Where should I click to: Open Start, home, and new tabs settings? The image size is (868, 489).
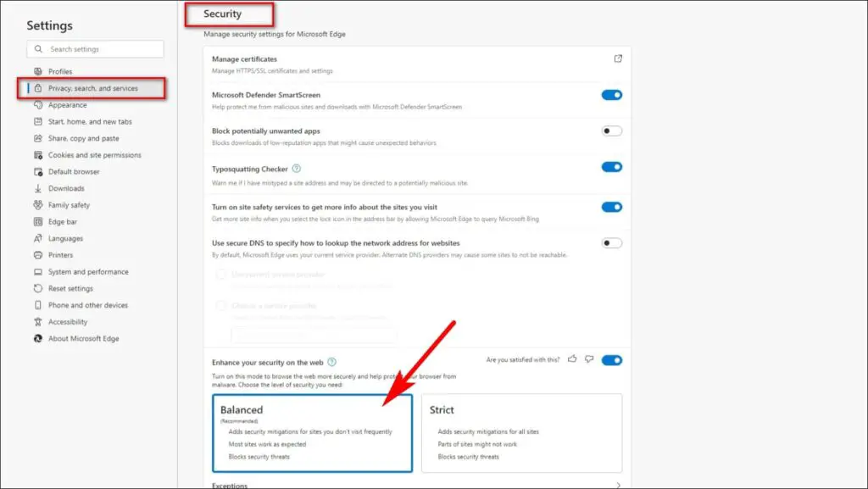[90, 122]
